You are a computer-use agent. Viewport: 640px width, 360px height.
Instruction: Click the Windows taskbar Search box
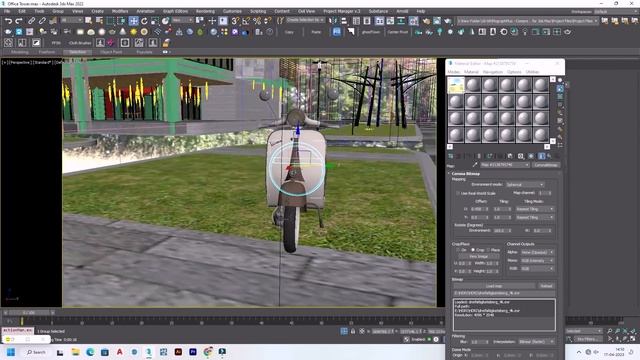36,352
